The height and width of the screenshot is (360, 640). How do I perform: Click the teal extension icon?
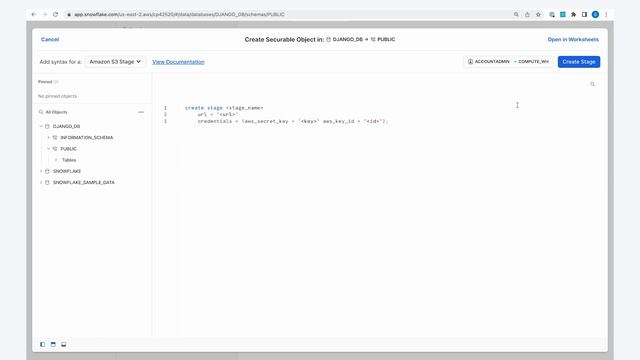point(563,14)
